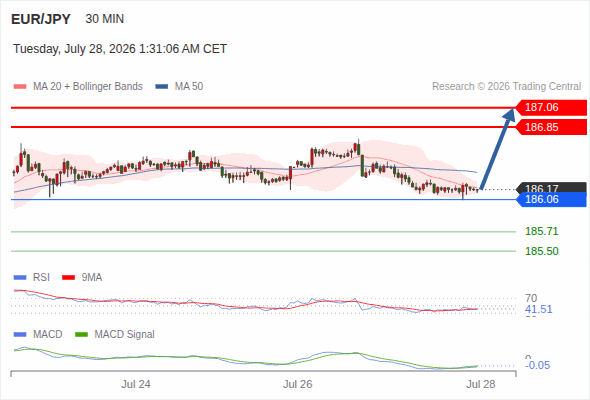Click the 30 MIN timeframe label

click(105, 19)
